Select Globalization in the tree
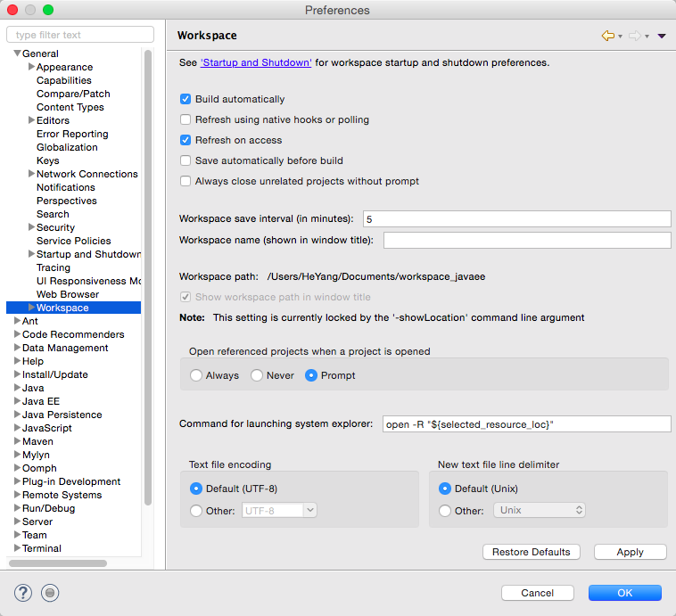 (67, 147)
